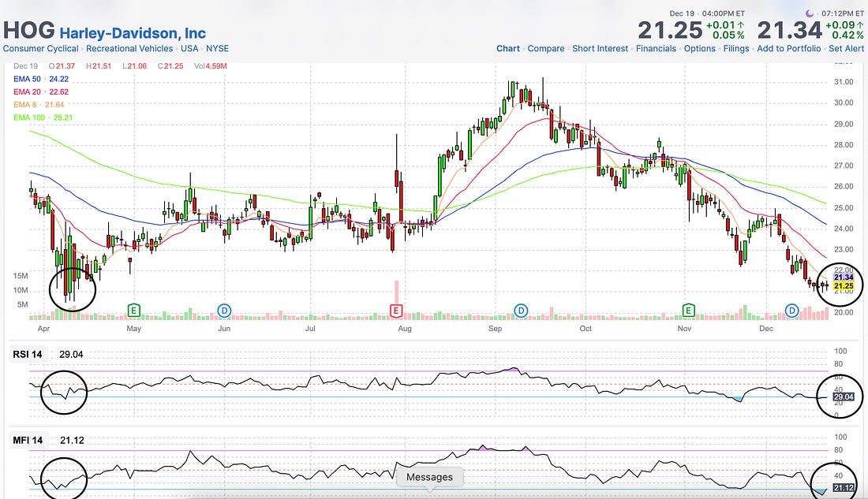Click the Dec 19 date readout above chart
The image size is (868, 499).
click(x=25, y=66)
